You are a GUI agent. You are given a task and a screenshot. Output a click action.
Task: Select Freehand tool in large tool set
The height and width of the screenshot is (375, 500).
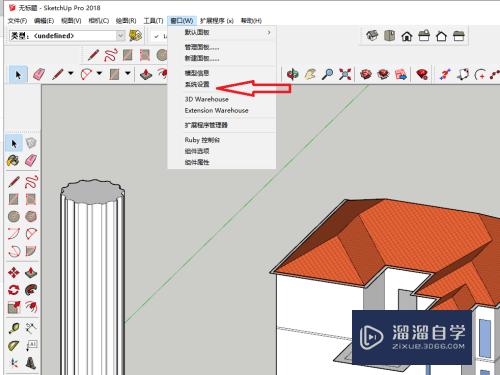31,182
